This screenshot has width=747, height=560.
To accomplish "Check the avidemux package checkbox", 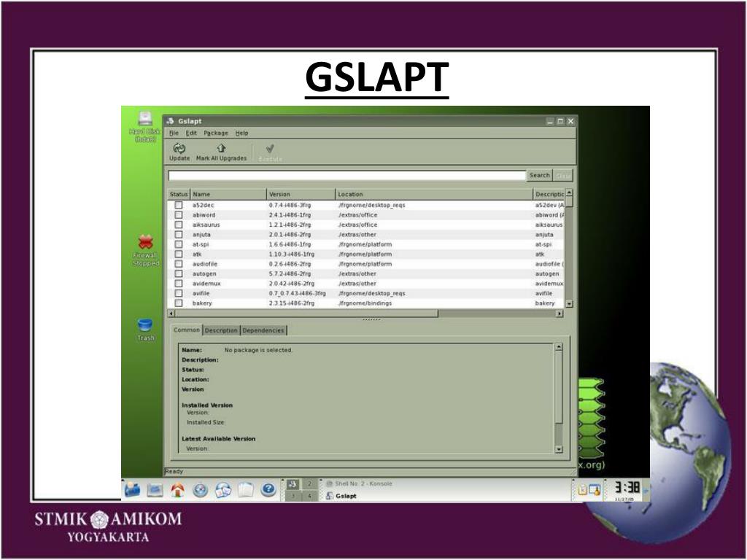I will [179, 284].
